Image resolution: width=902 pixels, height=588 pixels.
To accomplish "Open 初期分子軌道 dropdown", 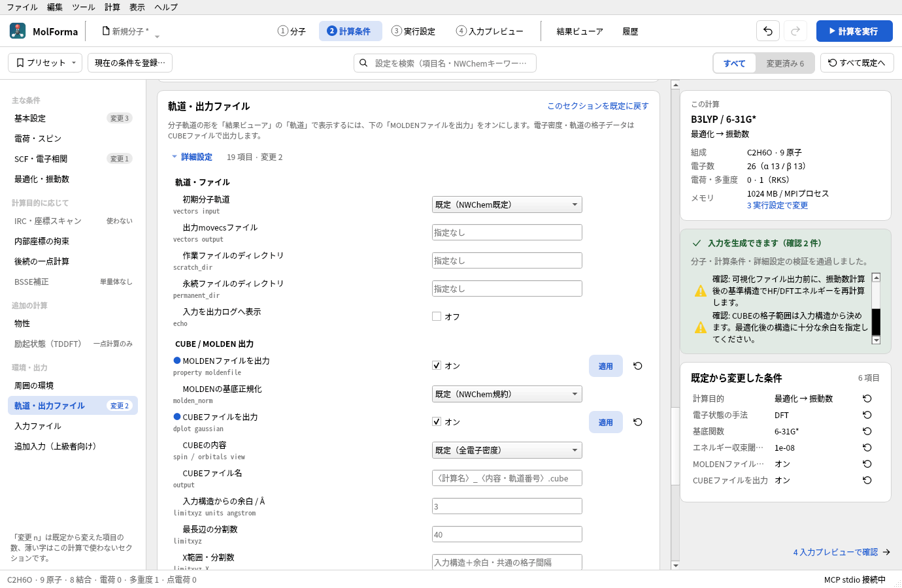I will (507, 204).
